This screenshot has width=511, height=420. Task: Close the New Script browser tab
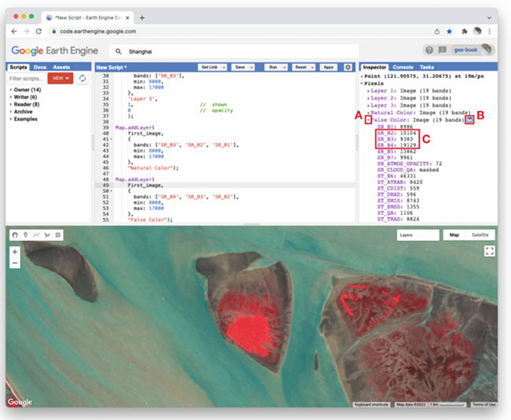pyautogui.click(x=128, y=18)
